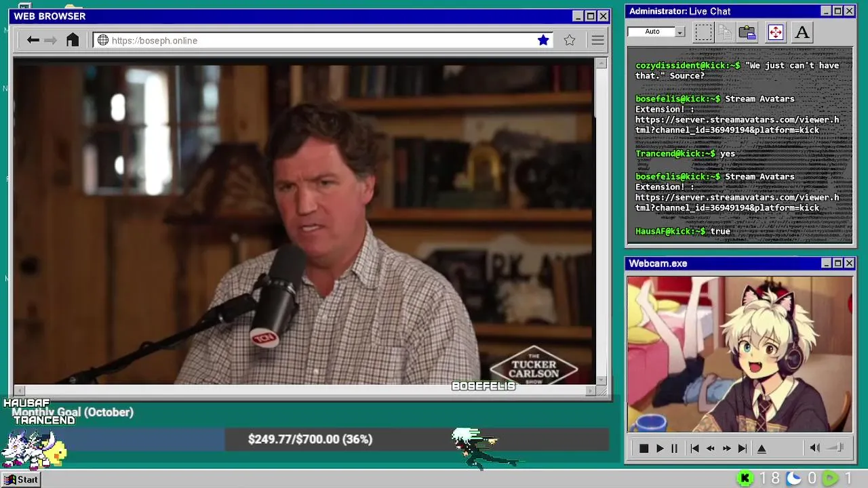Click cozydissident's chat username
868x488 pixels.
(x=688, y=65)
